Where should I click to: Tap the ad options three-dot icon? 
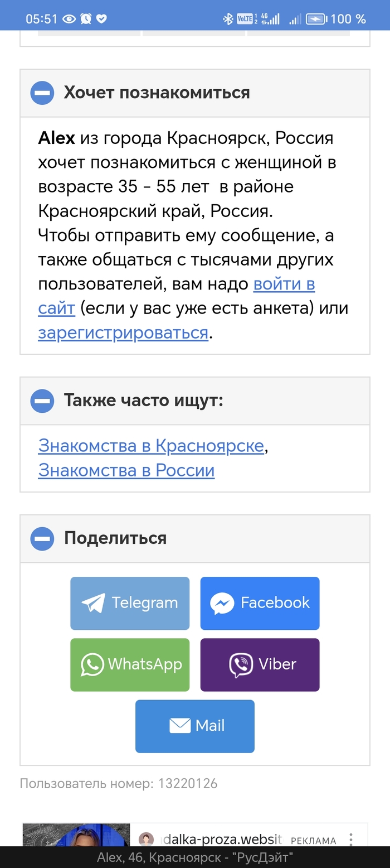click(351, 839)
